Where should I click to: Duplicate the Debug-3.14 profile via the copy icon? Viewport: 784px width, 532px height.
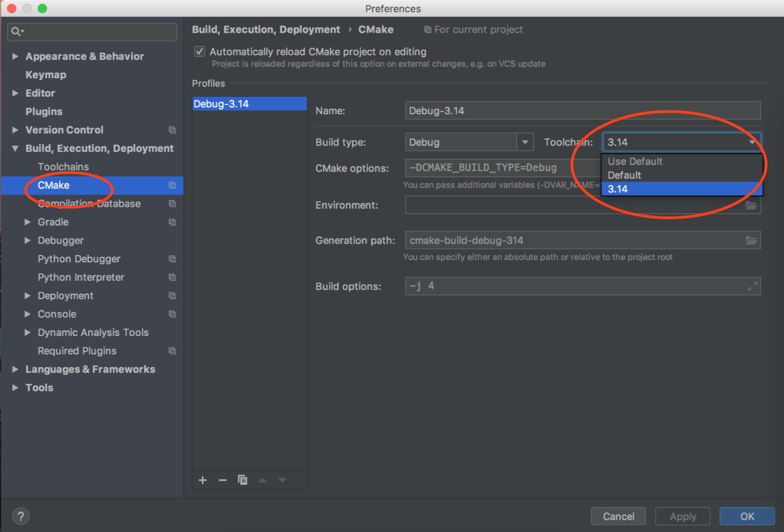click(243, 480)
